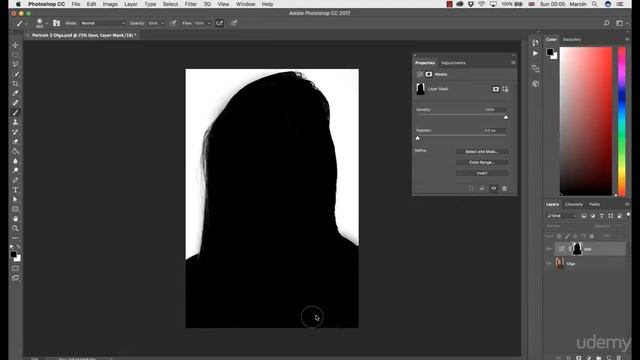
Task: Toggle the layer filtering switch on
Action: pyautogui.click(x=628, y=214)
